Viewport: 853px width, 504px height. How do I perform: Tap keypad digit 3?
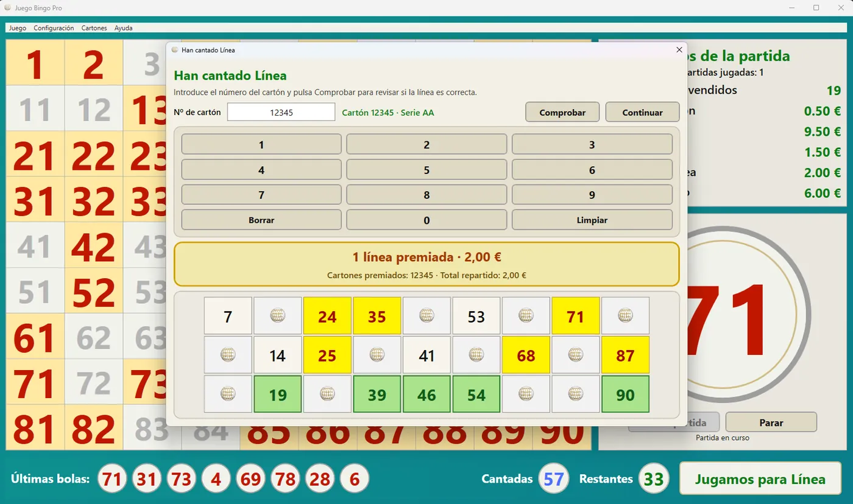tap(592, 144)
